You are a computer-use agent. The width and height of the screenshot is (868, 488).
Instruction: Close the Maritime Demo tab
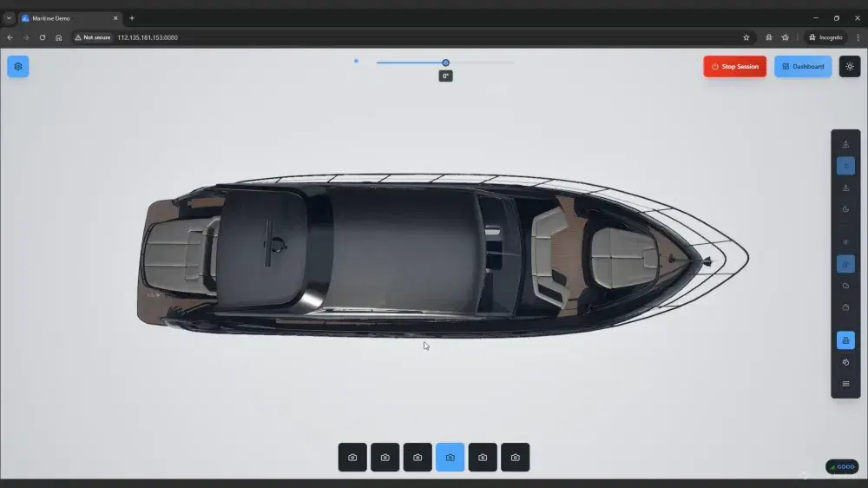pyautogui.click(x=115, y=18)
